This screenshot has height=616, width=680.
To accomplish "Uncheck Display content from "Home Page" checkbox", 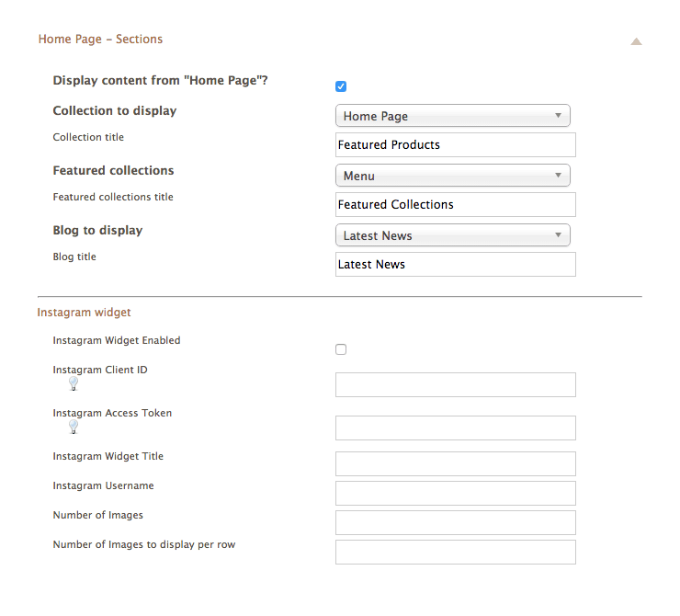I will tap(341, 86).
